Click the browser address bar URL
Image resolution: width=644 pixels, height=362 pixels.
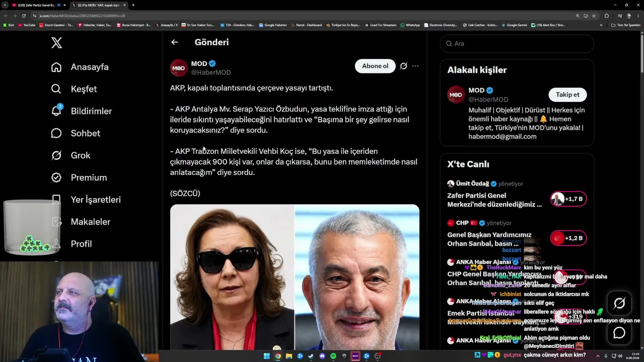(83, 16)
